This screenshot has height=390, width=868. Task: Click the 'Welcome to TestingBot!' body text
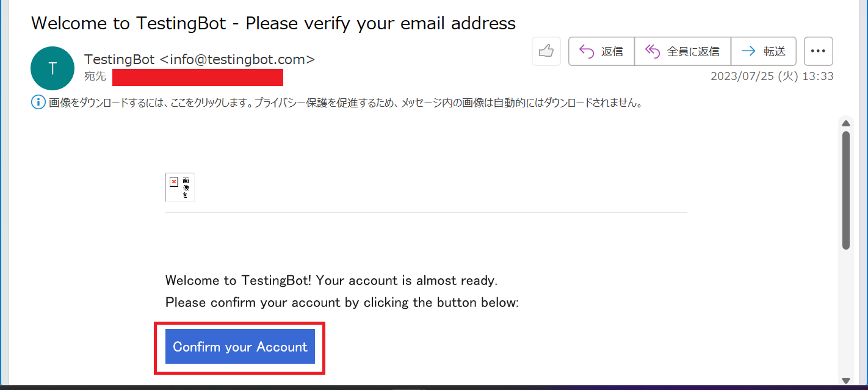239,281
